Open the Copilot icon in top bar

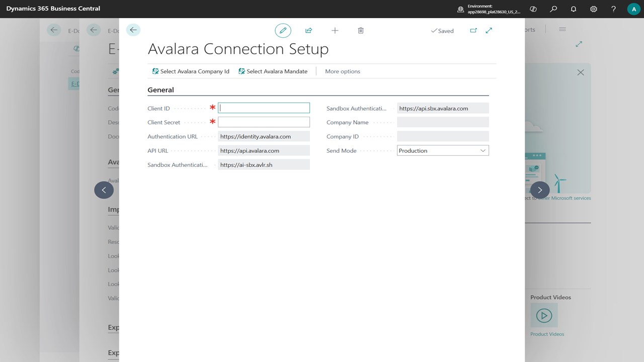pyautogui.click(x=533, y=9)
